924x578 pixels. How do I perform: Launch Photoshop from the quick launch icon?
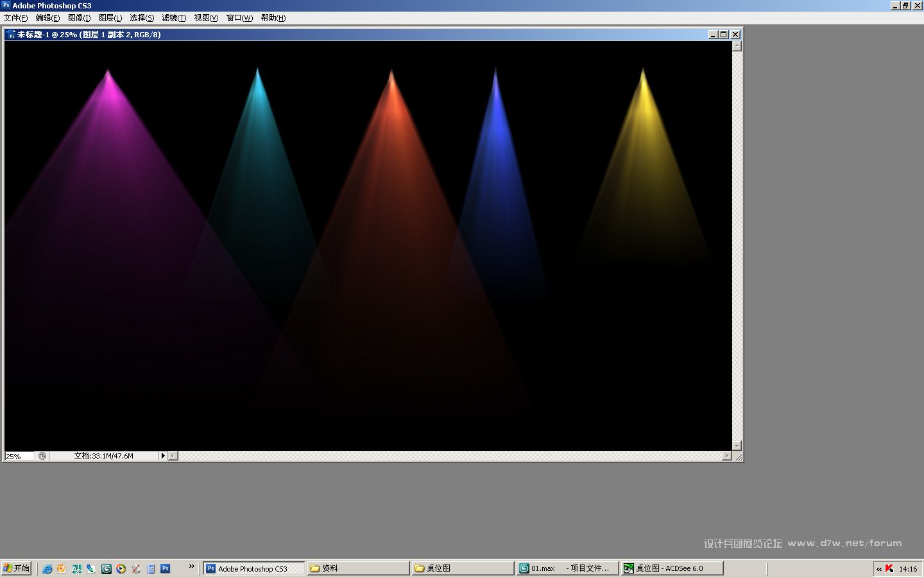click(x=166, y=568)
